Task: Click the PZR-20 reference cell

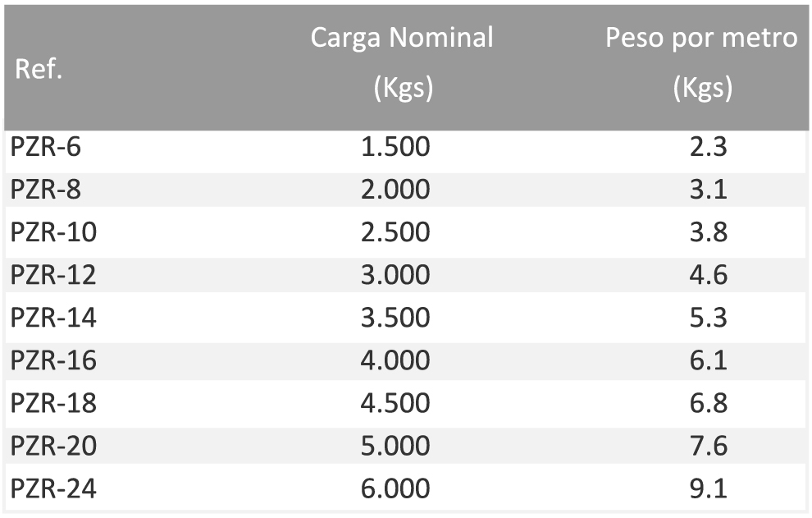Action: (x=53, y=446)
